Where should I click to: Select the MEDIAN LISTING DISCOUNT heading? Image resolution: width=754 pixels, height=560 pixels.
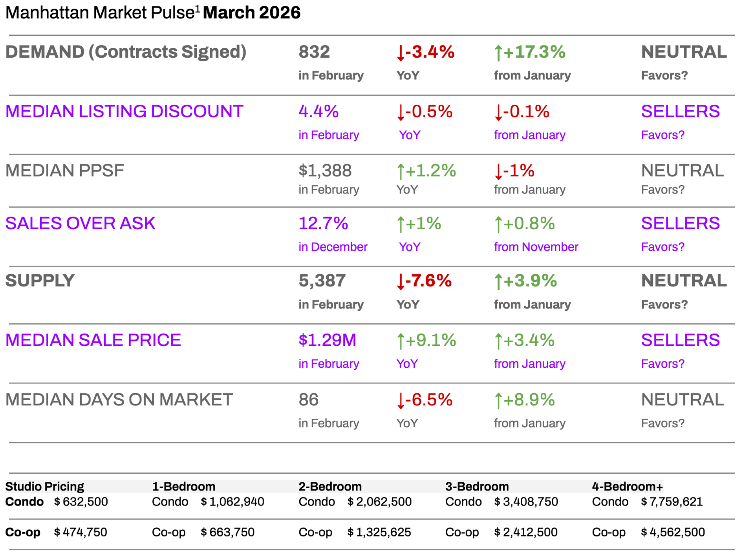coord(124,111)
